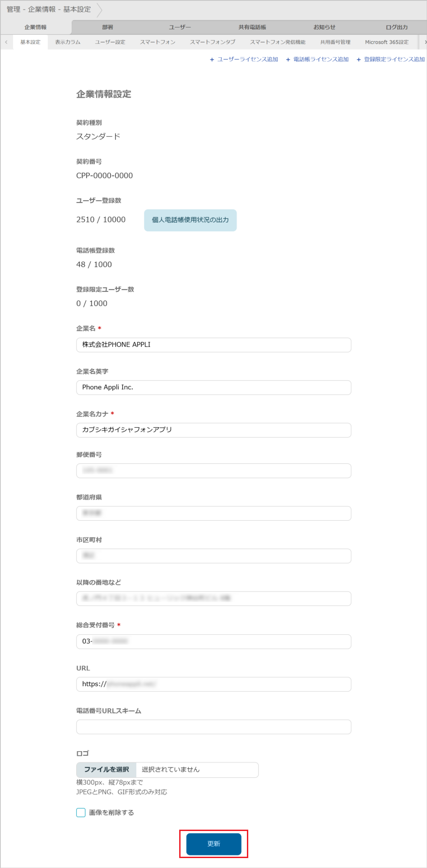Select the 共有電話帳 tab
This screenshot has height=868, width=427.
[x=252, y=27]
